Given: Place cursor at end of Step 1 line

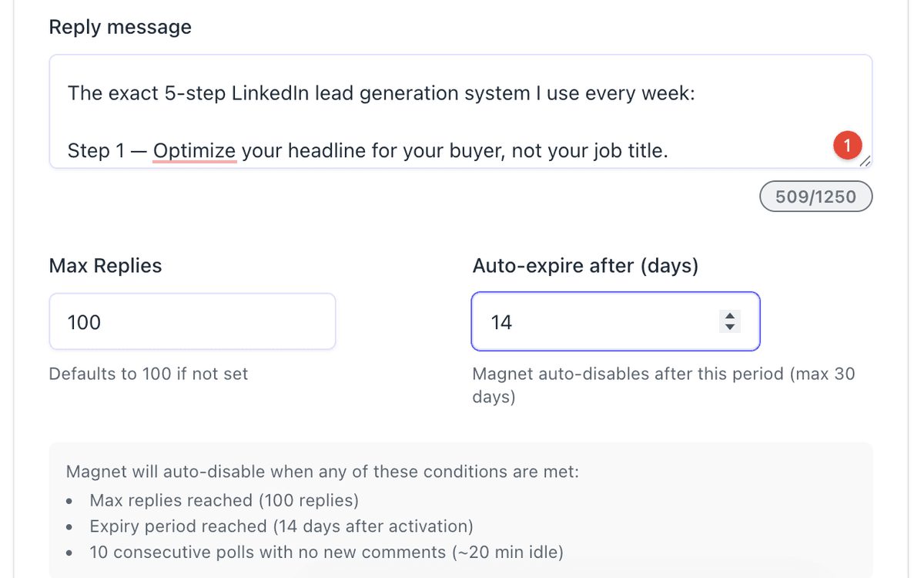Looking at the screenshot, I should [x=668, y=151].
